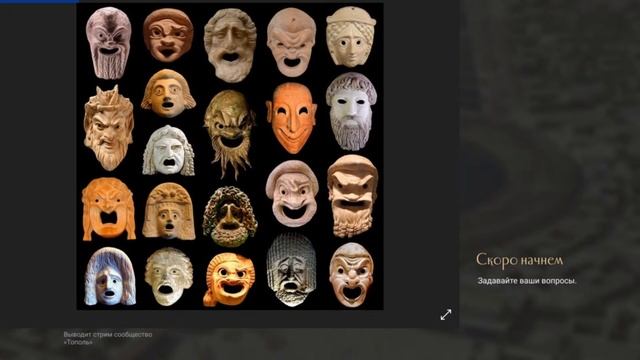640x360 pixels.
Task: Select the 'Задавайте ваши вопросы.' text
Action: 527,281
